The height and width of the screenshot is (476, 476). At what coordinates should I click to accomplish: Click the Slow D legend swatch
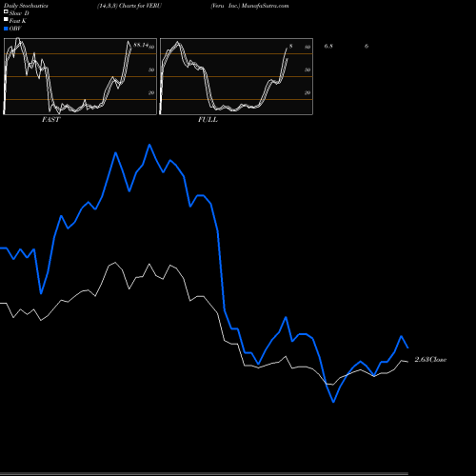[x=6, y=11]
